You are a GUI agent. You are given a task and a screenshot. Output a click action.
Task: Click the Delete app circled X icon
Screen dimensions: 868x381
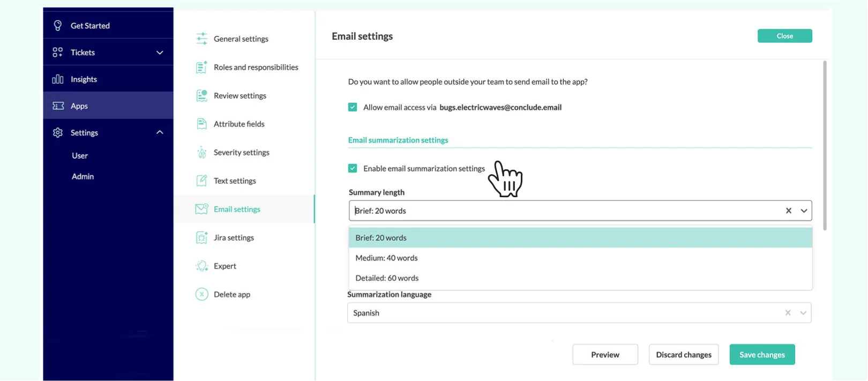201,294
